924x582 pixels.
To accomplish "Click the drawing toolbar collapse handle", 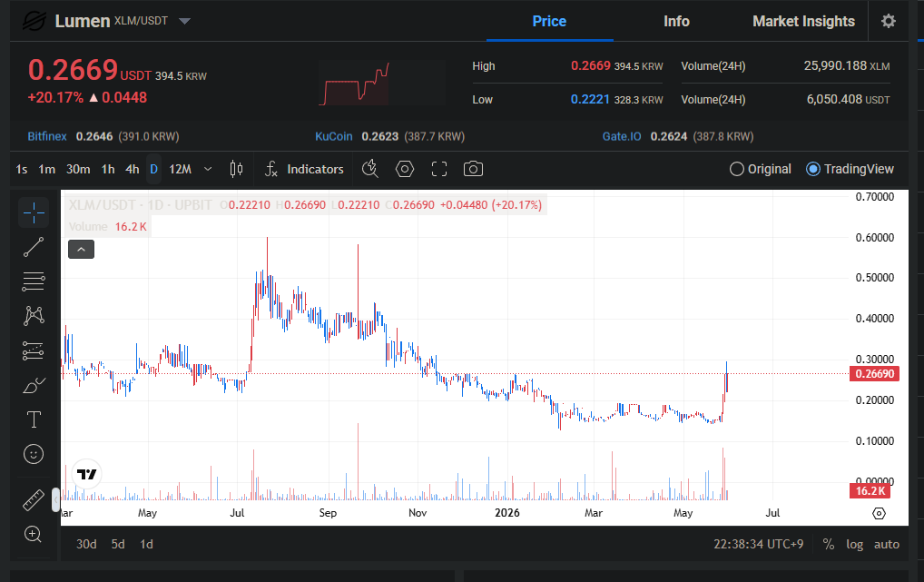I will 55,500.
